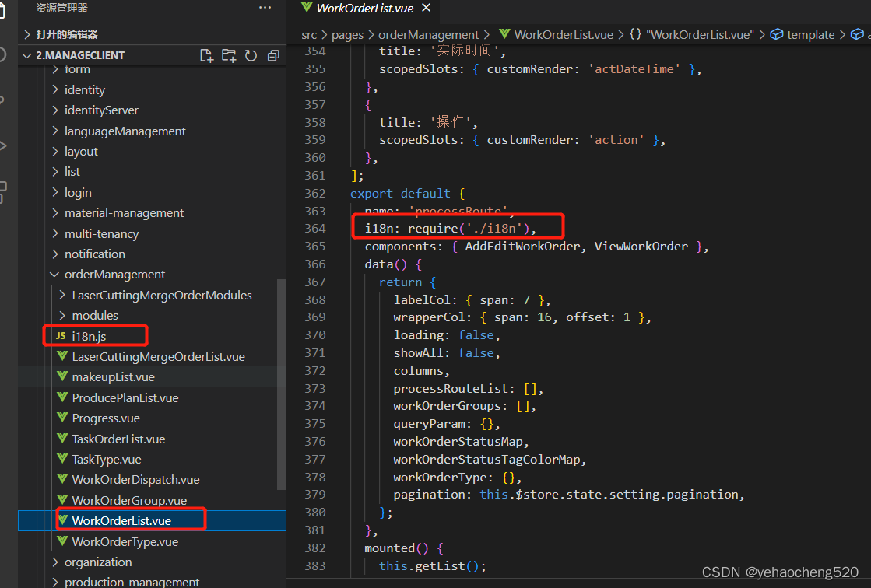Open Progress.vue file
Screen dimensions: 871x588
[x=106, y=418]
